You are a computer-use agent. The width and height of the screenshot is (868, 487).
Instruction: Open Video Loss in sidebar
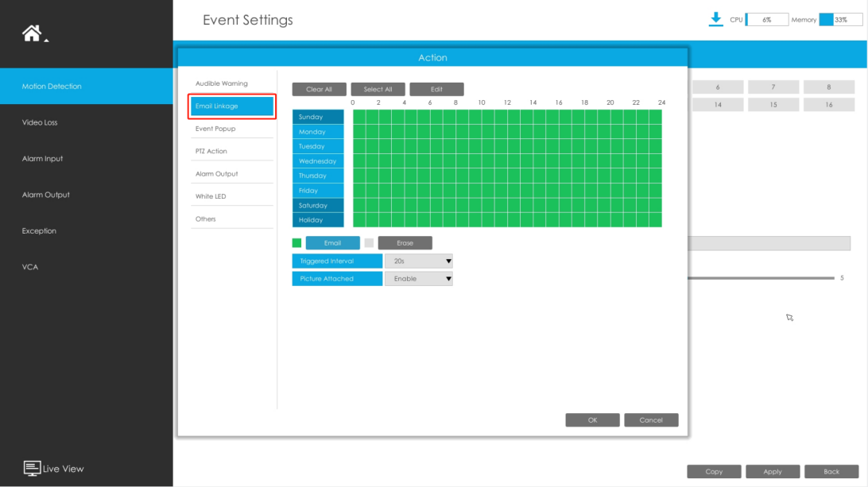click(x=87, y=122)
